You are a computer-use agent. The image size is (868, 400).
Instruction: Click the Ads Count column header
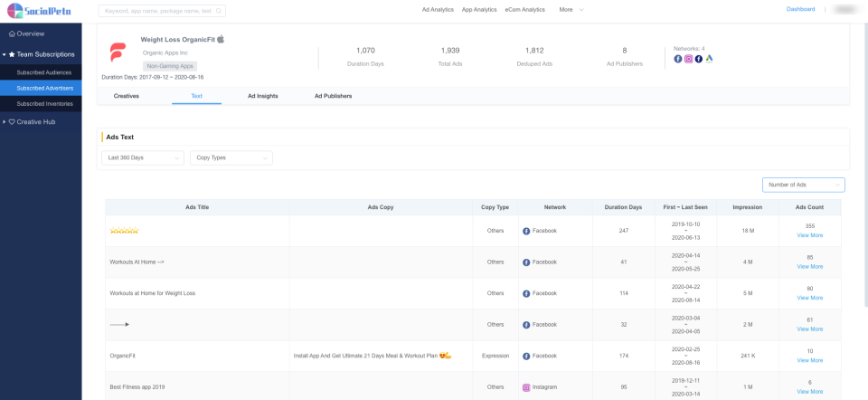click(x=809, y=207)
